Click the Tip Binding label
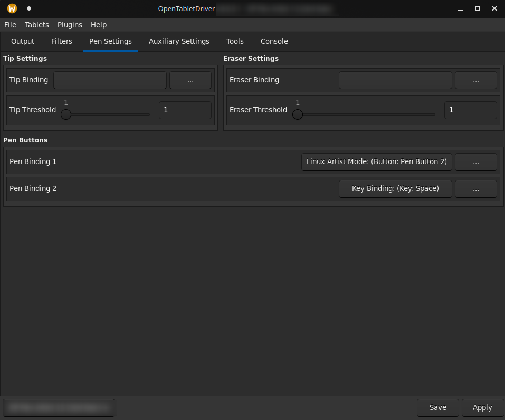 click(28, 80)
